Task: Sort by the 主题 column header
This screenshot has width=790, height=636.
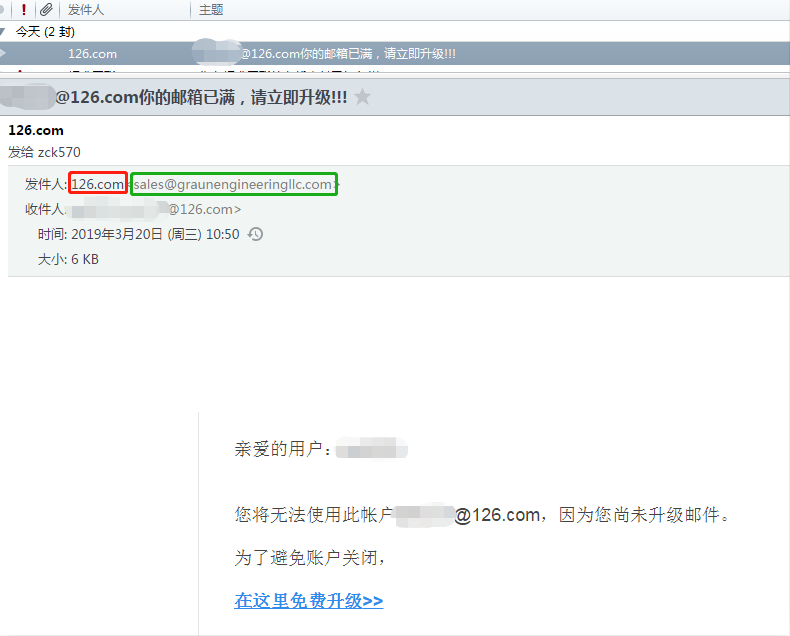Action: pyautogui.click(x=211, y=10)
